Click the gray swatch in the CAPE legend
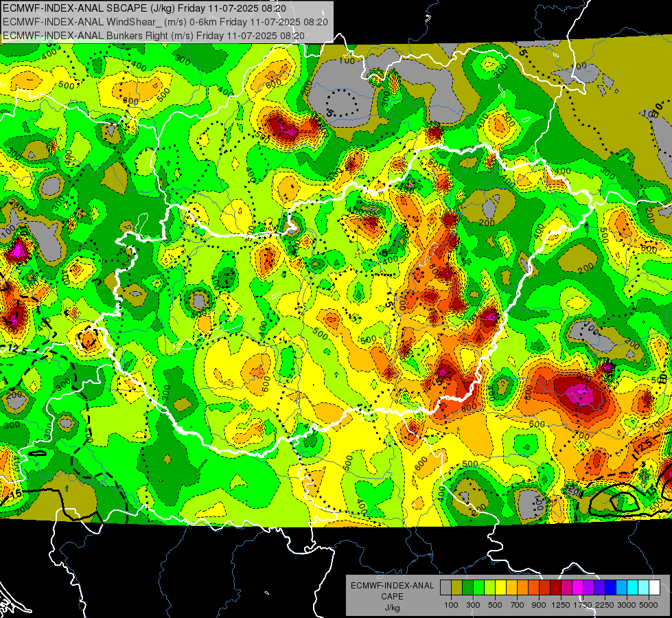This screenshot has height=618, width=672. [445, 588]
